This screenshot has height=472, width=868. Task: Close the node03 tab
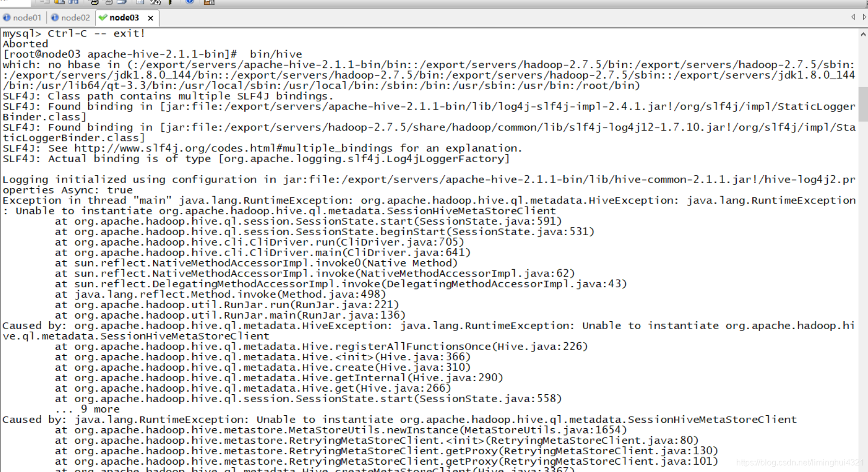[x=151, y=18]
